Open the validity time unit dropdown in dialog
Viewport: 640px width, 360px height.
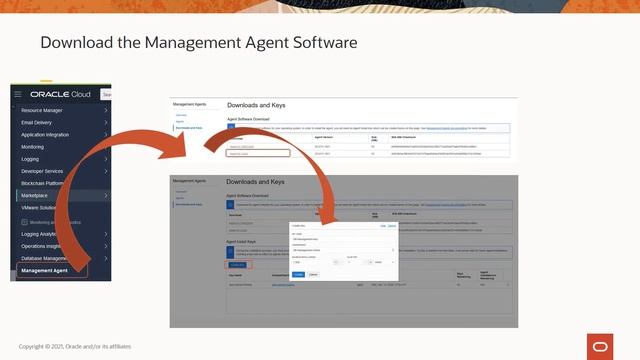(x=384, y=262)
